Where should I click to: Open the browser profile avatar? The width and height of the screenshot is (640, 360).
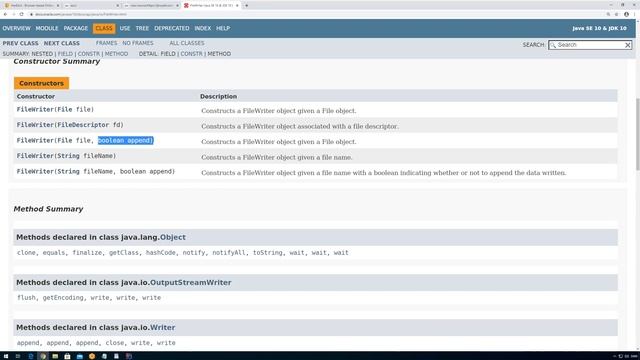[x=626, y=14]
